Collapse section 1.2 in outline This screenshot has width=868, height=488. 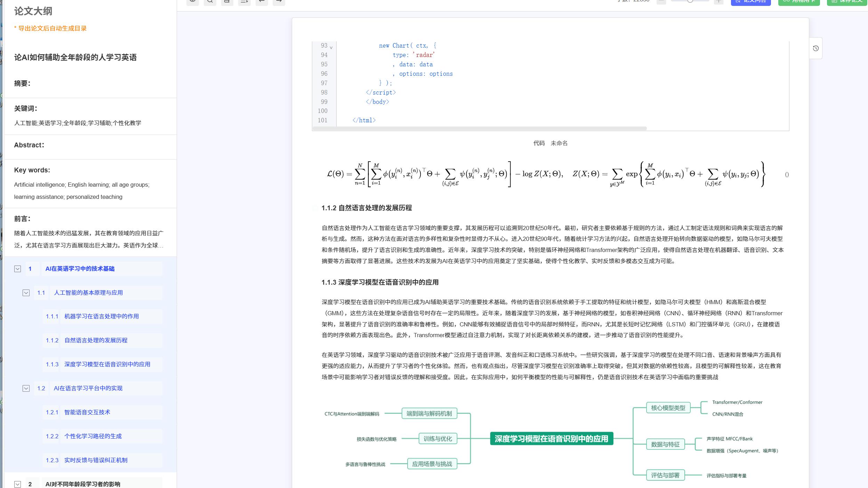pyautogui.click(x=26, y=388)
